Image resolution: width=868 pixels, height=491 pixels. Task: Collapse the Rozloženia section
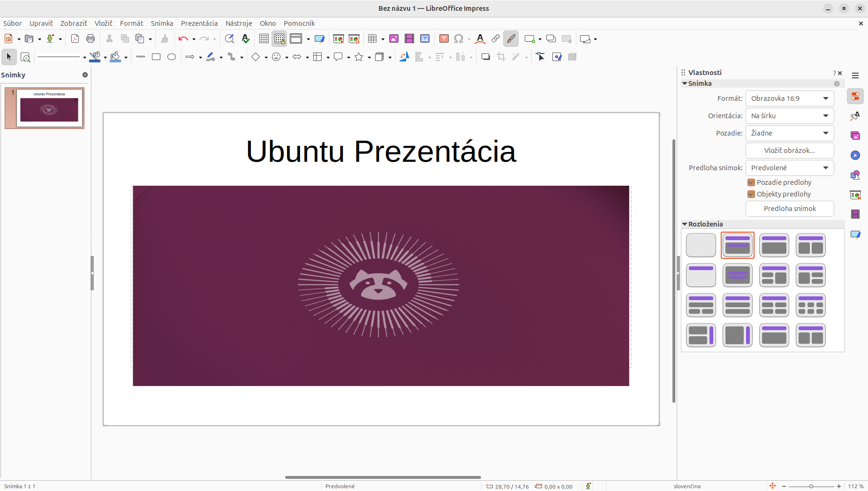[685, 224]
